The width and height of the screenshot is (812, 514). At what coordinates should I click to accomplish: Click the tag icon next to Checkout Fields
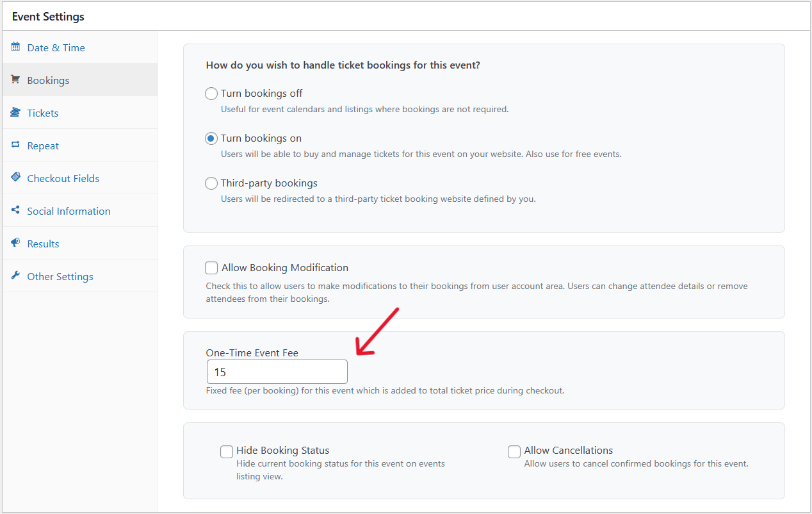15,178
